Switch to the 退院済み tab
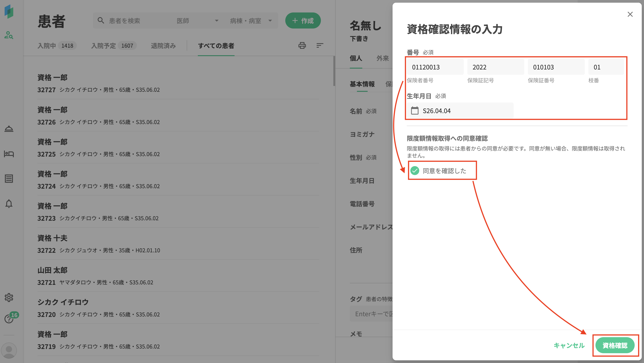644x363 pixels. [x=163, y=46]
